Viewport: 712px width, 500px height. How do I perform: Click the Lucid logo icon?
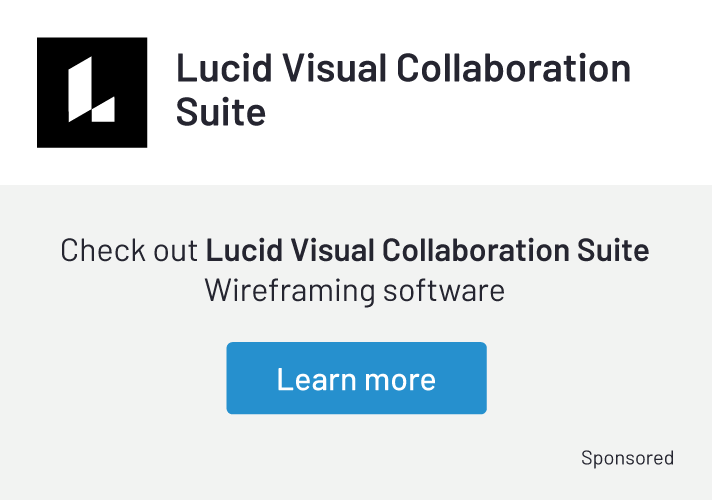pos(92,93)
